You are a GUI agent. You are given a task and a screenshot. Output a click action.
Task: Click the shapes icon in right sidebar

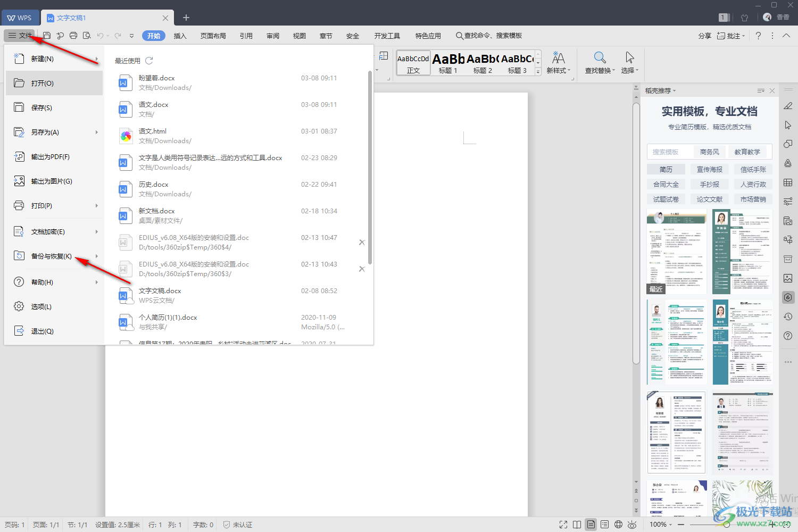(x=788, y=144)
